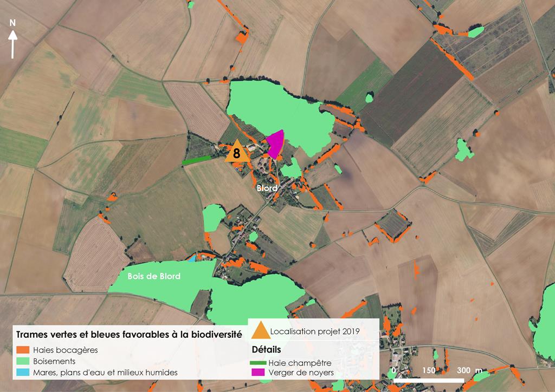Click the Haies bocagères legend text
Image resolution: width=555 pixels, height=392 pixels.
pyautogui.click(x=65, y=350)
